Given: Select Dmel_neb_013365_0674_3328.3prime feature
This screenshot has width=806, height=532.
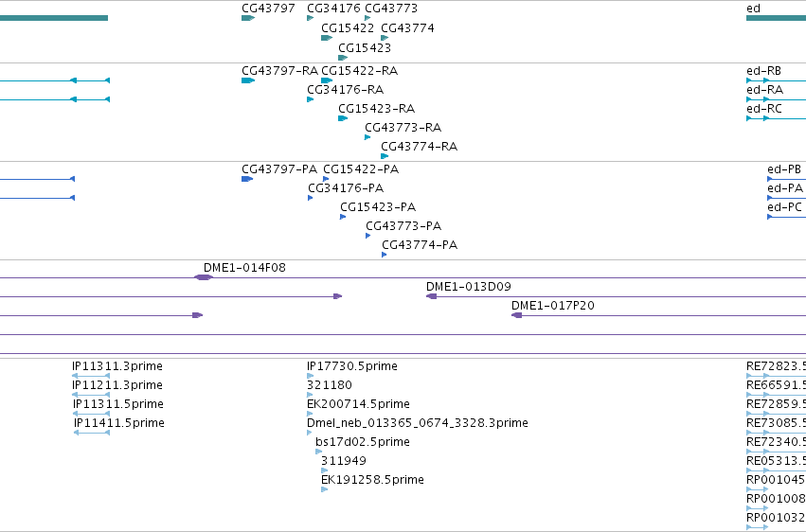Looking at the screenshot, I should [418, 423].
